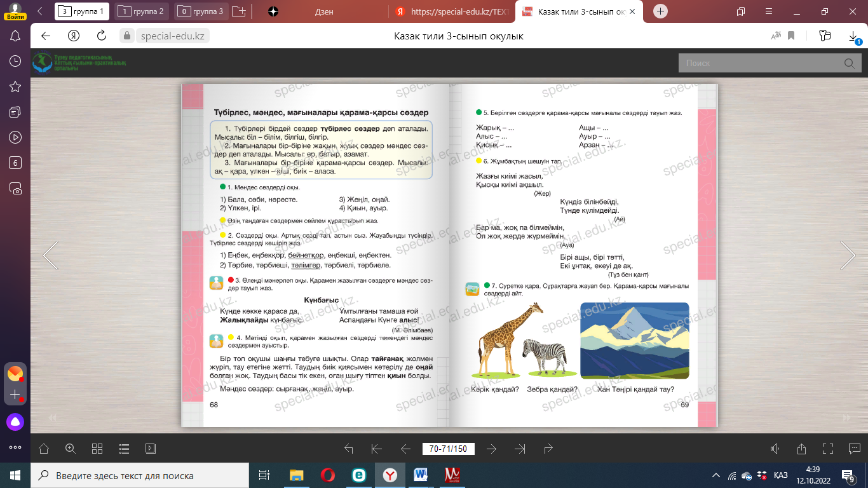Click the Yandex 'Я' home button

(x=74, y=36)
